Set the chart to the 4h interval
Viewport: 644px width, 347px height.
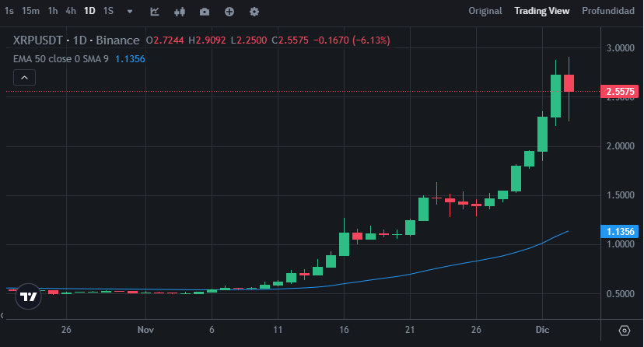tap(71, 11)
